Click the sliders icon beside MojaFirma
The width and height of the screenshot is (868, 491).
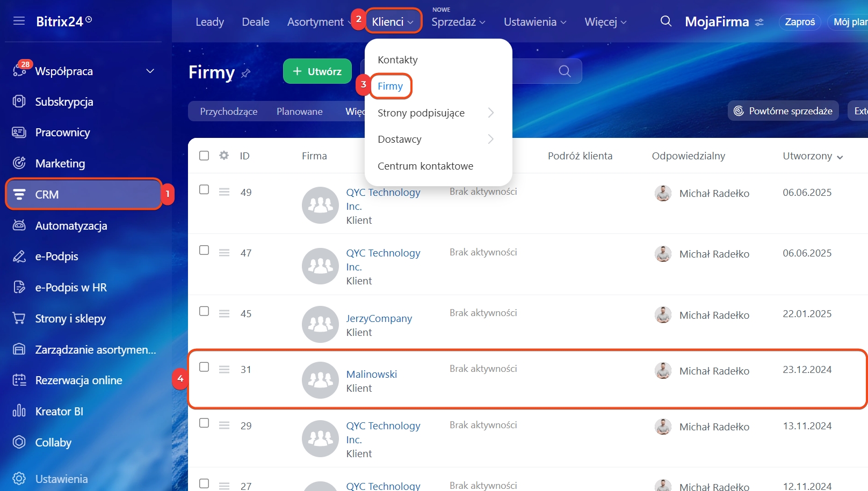(x=759, y=22)
